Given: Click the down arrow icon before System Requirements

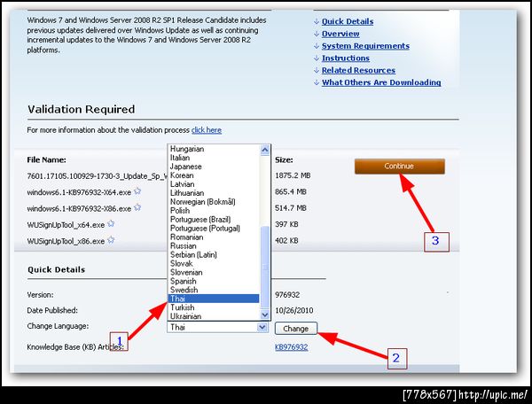Looking at the screenshot, I should pyautogui.click(x=317, y=46).
